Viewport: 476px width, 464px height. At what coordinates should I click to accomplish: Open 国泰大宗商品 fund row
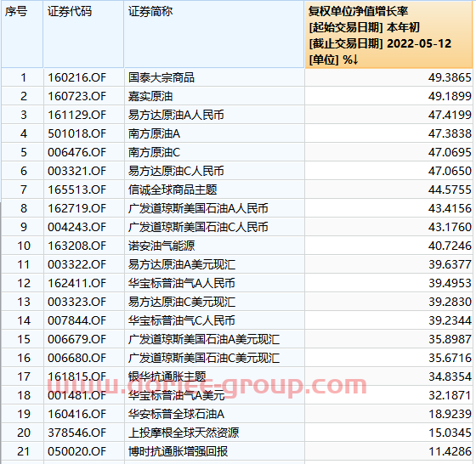(237, 77)
